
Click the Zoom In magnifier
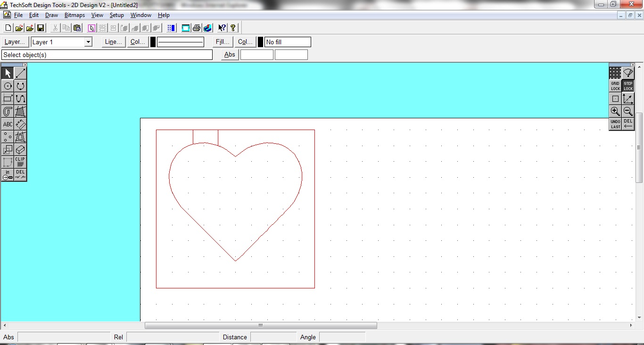point(615,111)
